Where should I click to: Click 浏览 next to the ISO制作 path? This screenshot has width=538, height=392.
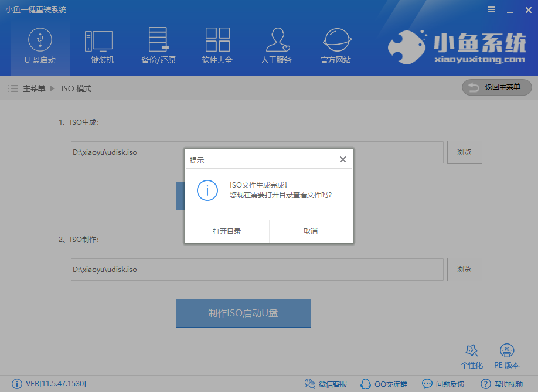tap(464, 270)
